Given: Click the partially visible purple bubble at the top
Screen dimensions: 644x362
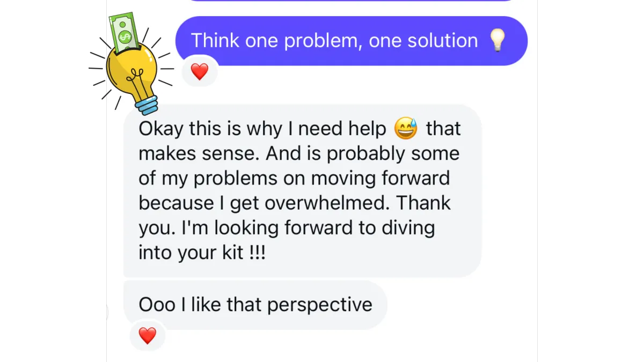Looking at the screenshot, I should 352,1.
